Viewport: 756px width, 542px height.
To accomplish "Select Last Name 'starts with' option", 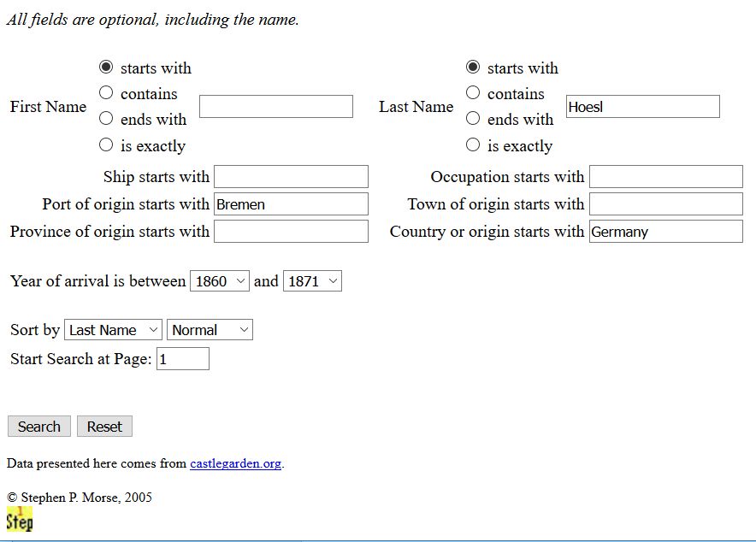I will click(473, 67).
